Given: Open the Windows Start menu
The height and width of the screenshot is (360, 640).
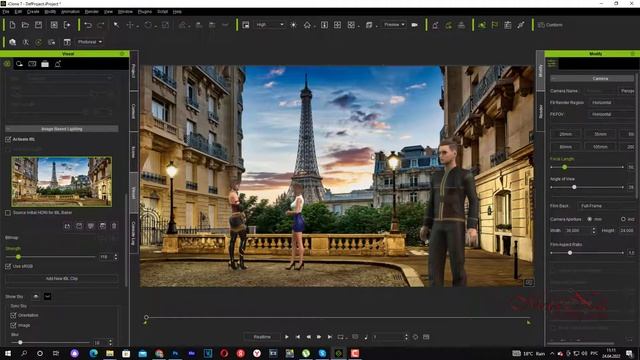Looking at the screenshot, I should 8,353.
